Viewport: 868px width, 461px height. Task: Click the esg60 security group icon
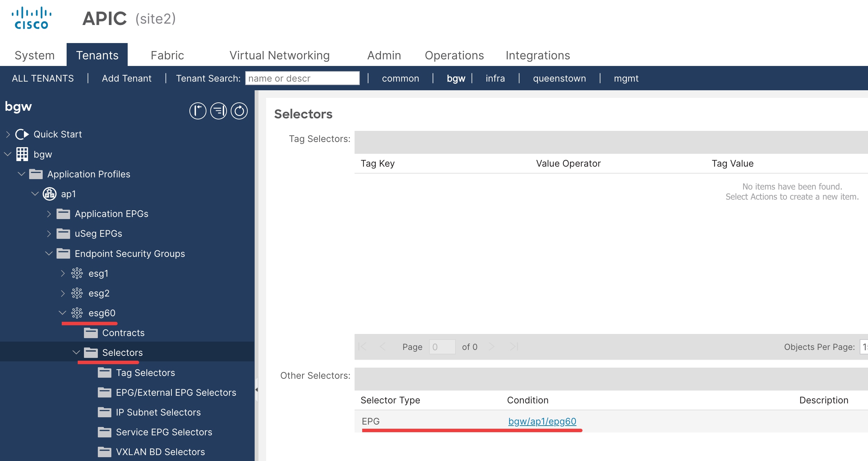(77, 313)
